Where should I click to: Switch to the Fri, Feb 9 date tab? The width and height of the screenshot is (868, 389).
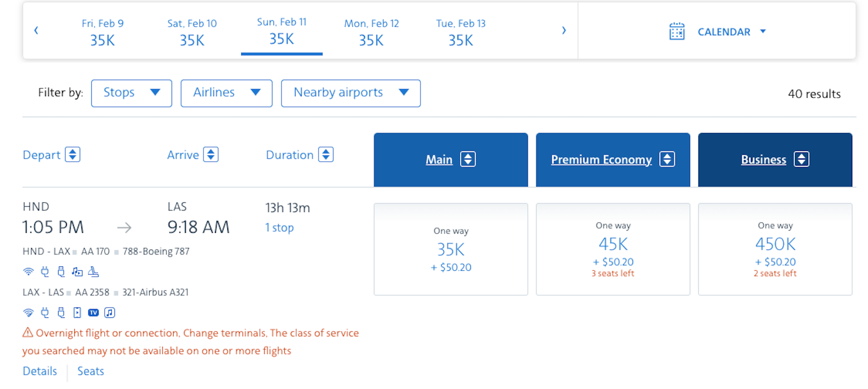click(103, 32)
